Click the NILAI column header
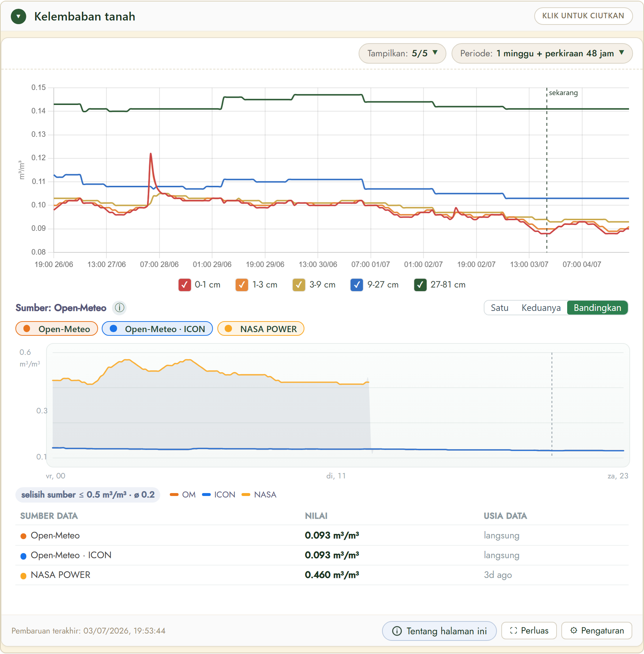This screenshot has height=654, width=644. (x=316, y=516)
